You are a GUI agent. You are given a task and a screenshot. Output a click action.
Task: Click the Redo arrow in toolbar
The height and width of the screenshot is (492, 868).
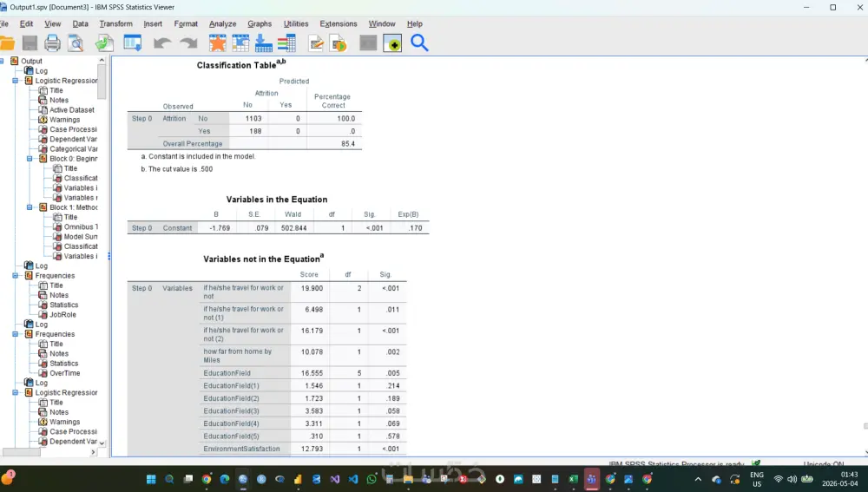(188, 43)
